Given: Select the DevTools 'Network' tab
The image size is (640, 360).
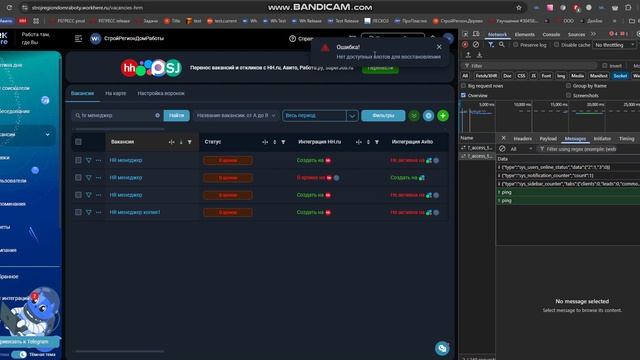Looking at the screenshot, I should pyautogui.click(x=497, y=35).
